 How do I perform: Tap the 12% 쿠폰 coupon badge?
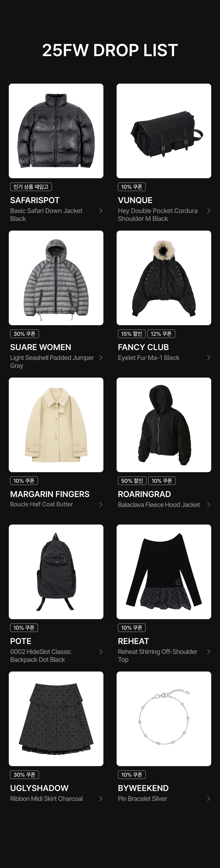(161, 334)
